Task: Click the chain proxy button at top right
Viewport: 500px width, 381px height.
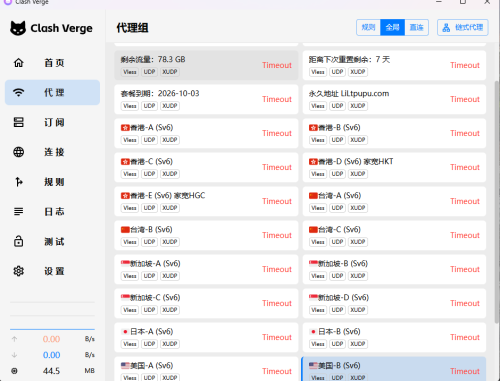Action: pyautogui.click(x=463, y=27)
